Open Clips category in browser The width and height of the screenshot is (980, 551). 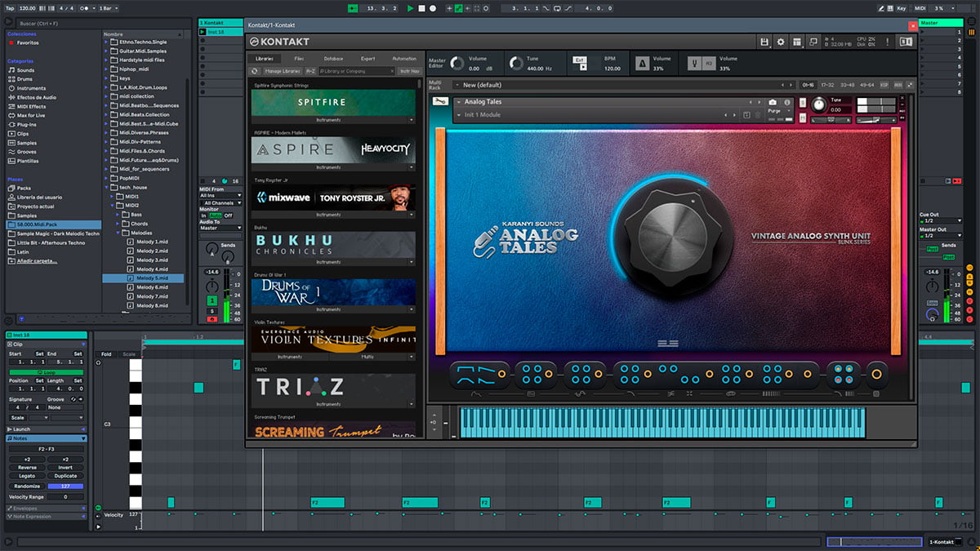tap(23, 134)
